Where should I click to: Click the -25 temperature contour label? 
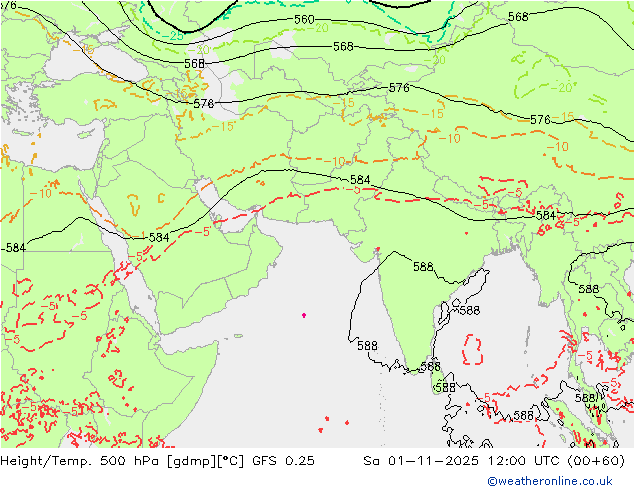tap(173, 36)
